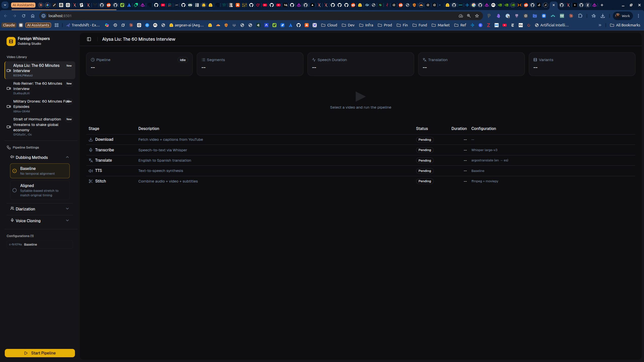Click the Download stage icon

tap(91, 140)
